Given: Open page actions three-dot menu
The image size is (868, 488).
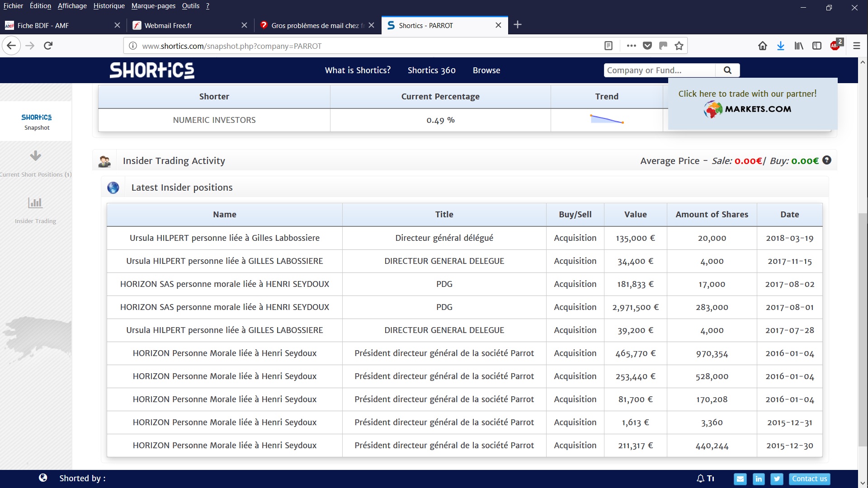Looking at the screenshot, I should coord(632,46).
